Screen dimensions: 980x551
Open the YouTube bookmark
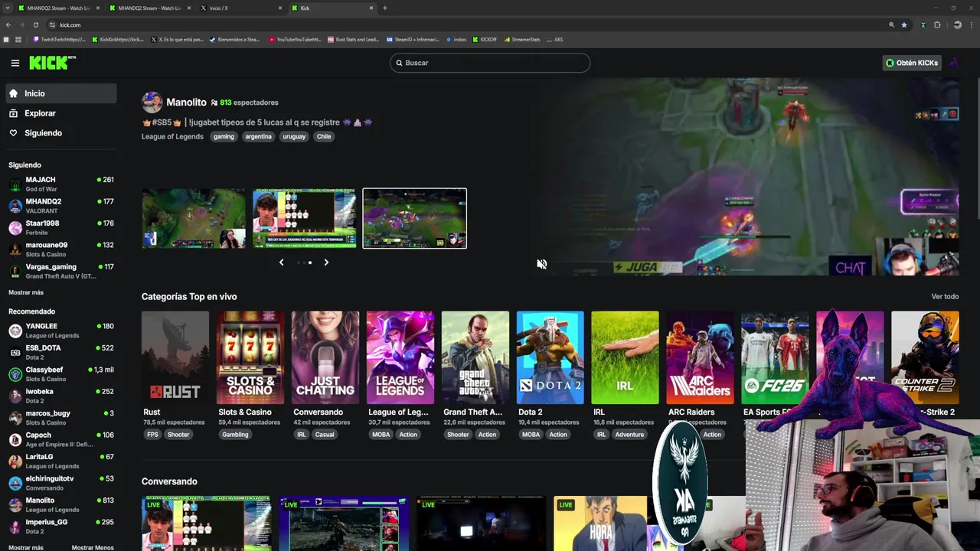pyautogui.click(x=295, y=39)
